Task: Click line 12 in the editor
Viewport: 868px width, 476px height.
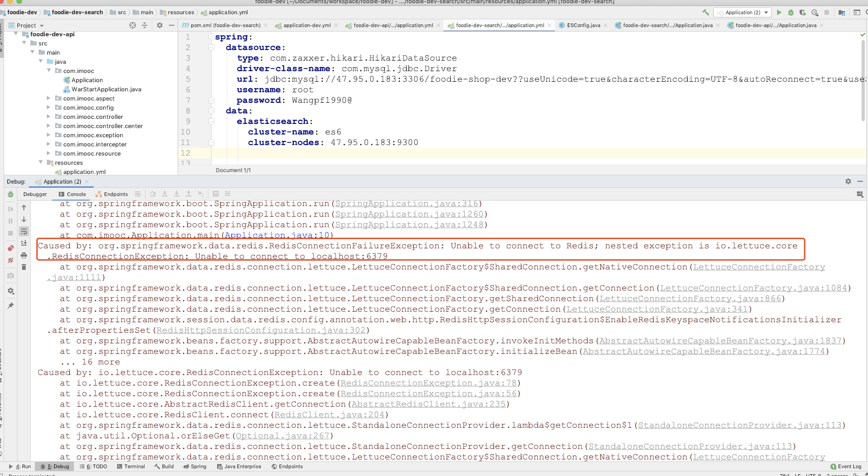Action: point(522,153)
